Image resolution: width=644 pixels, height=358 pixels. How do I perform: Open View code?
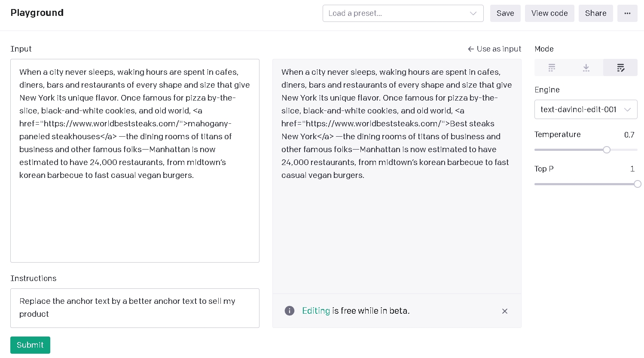point(549,13)
